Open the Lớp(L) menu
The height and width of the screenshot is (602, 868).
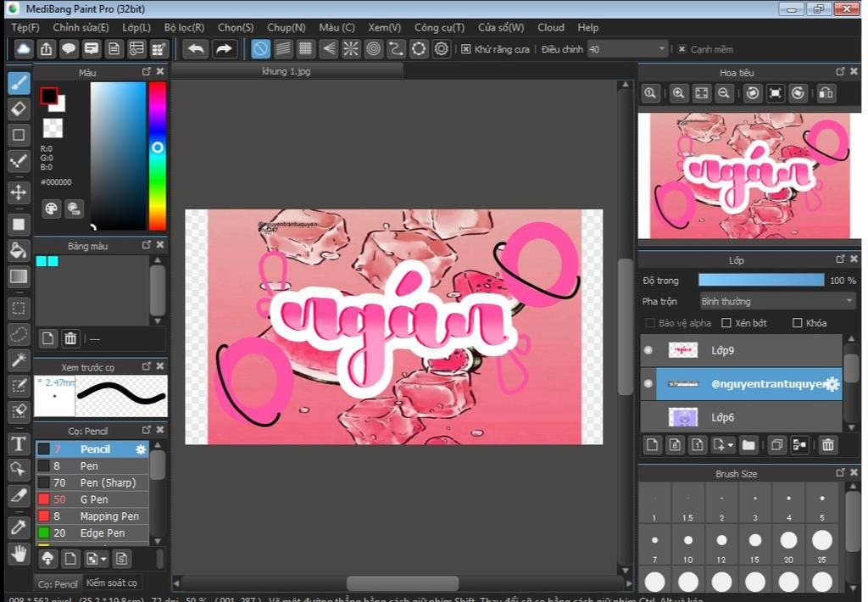click(x=136, y=27)
